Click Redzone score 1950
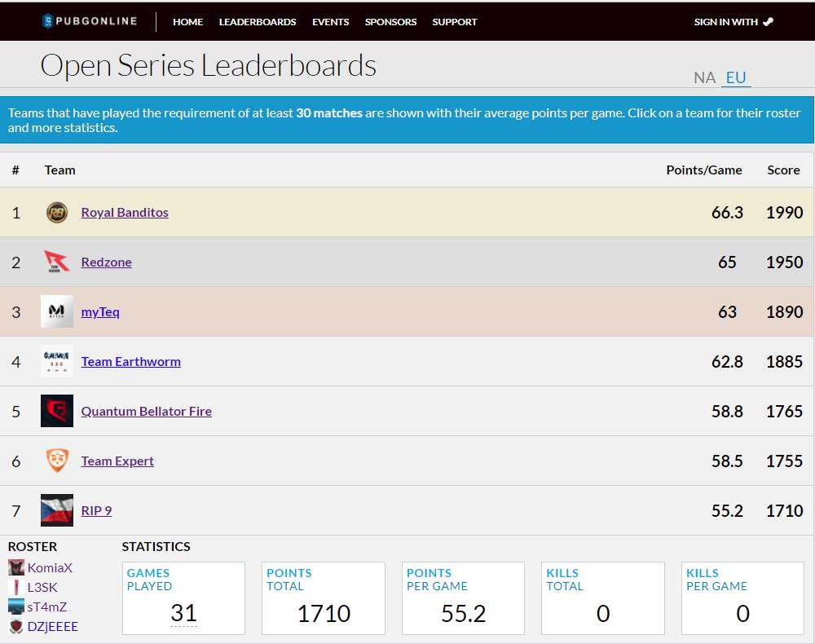815x644 pixels. [784, 262]
